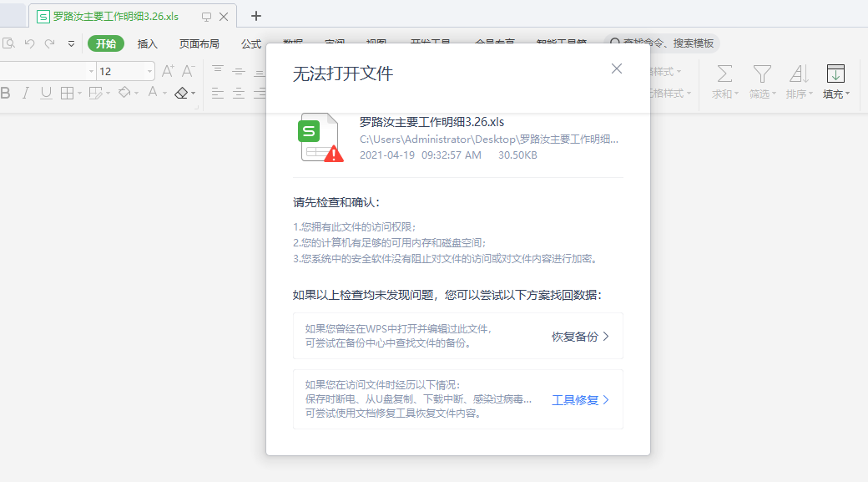
Task: Click the file path text in dialog
Action: coord(489,139)
